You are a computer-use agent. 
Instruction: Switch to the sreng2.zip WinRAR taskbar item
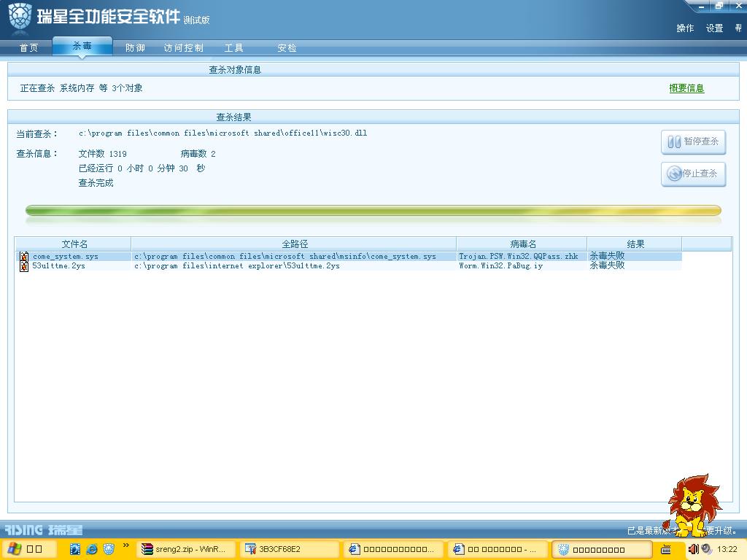click(x=186, y=549)
